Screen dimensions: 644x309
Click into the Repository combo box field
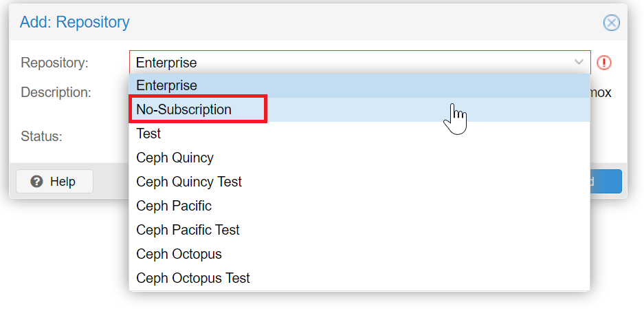[359, 63]
